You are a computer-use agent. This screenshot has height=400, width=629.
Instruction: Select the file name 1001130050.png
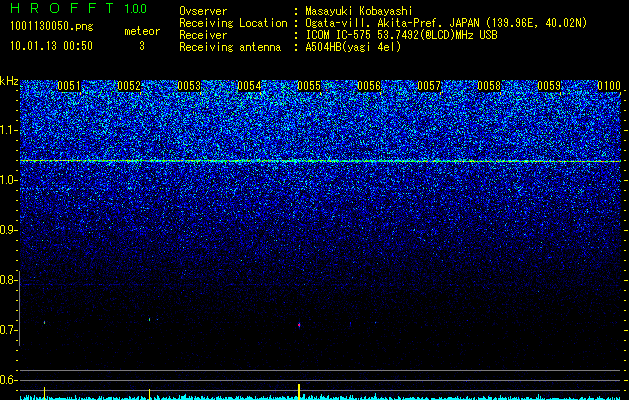tap(52, 27)
